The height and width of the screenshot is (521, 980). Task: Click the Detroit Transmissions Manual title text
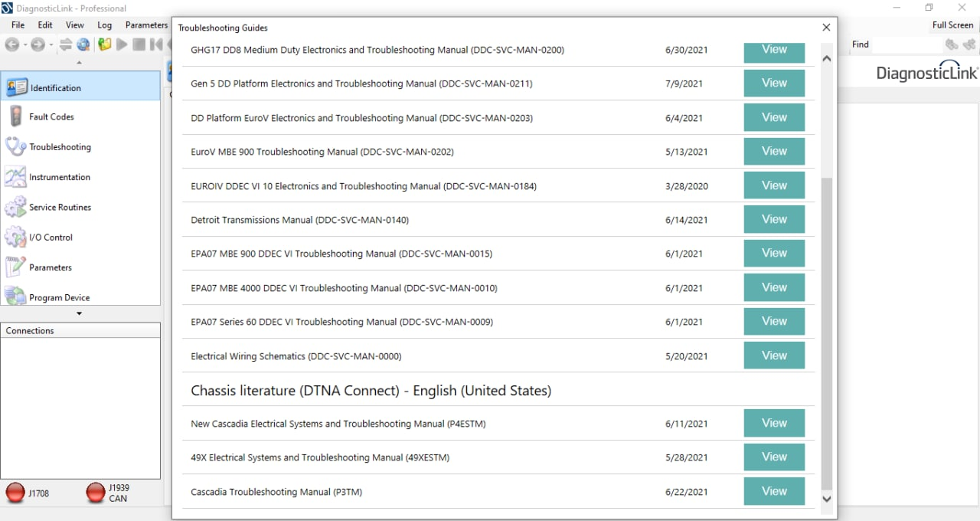click(300, 220)
